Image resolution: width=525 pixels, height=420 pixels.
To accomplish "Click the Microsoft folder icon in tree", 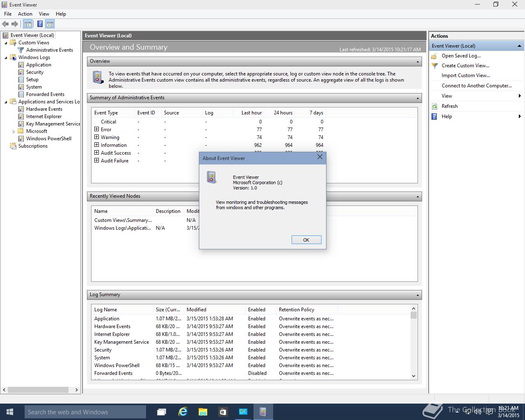I will click(21, 131).
